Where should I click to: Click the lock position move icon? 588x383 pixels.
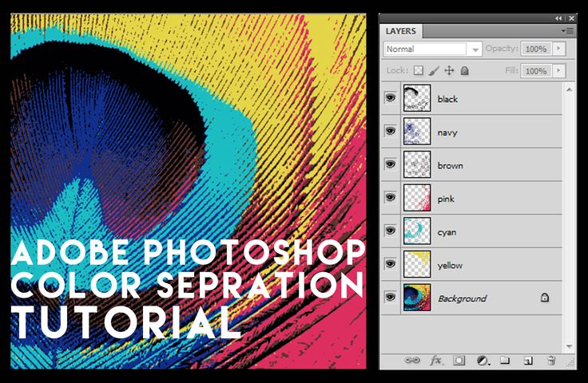pos(449,70)
